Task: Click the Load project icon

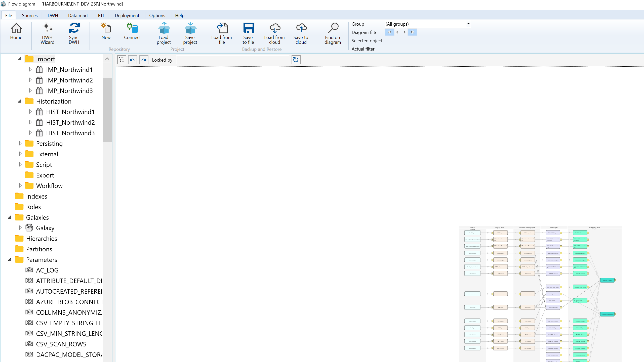Action: [164, 33]
